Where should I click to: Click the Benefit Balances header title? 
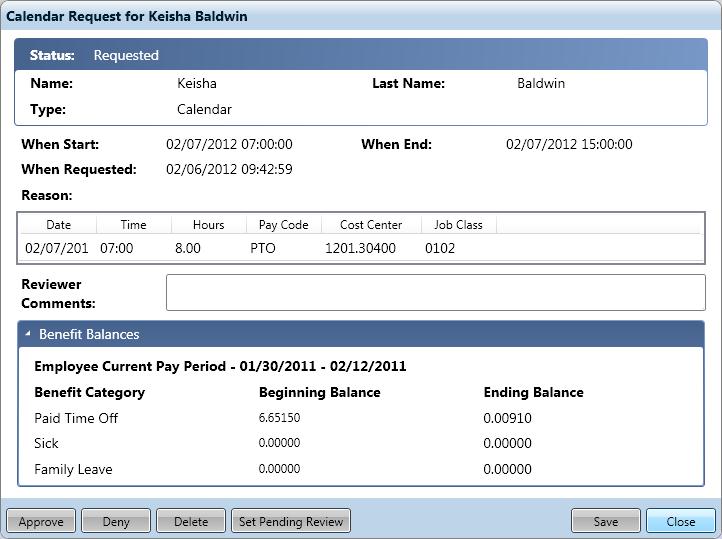pyautogui.click(x=89, y=334)
